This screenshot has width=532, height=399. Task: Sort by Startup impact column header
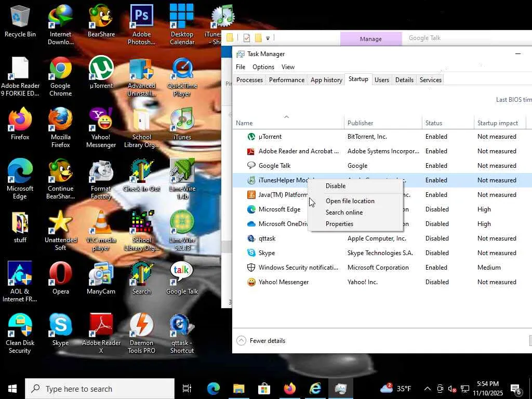click(500, 123)
